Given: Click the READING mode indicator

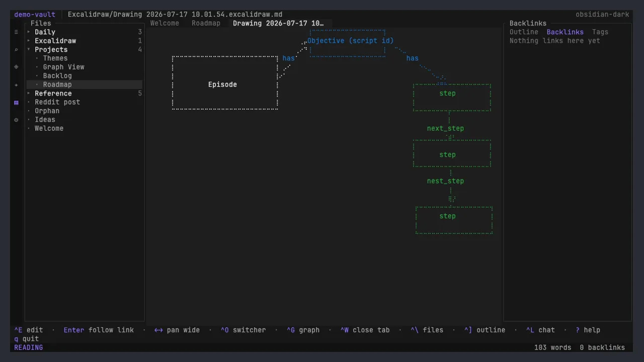Looking at the screenshot, I should (28, 347).
